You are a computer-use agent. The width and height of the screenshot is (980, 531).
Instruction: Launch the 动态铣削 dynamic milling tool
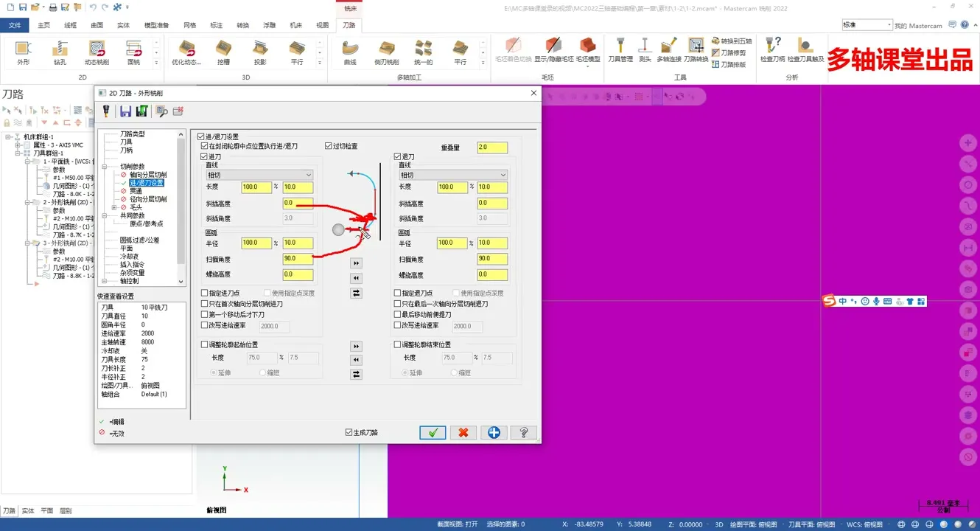[95, 48]
